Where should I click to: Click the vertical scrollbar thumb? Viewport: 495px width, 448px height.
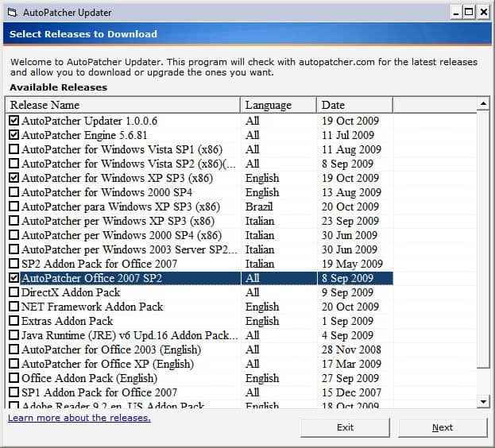pos(482,238)
